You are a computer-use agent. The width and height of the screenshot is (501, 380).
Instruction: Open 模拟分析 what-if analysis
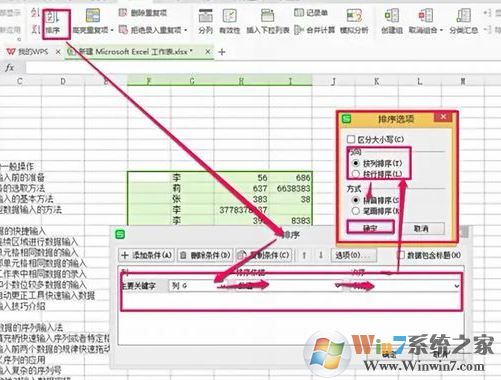point(354,22)
